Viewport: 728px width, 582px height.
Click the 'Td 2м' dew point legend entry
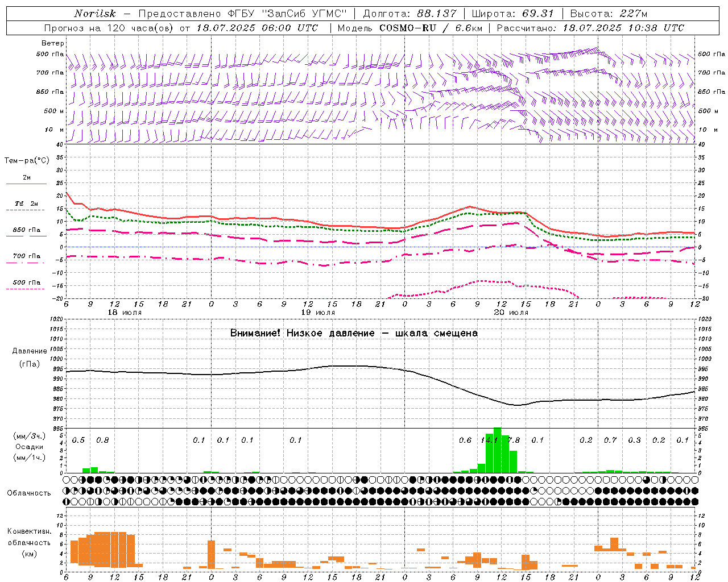click(26, 203)
